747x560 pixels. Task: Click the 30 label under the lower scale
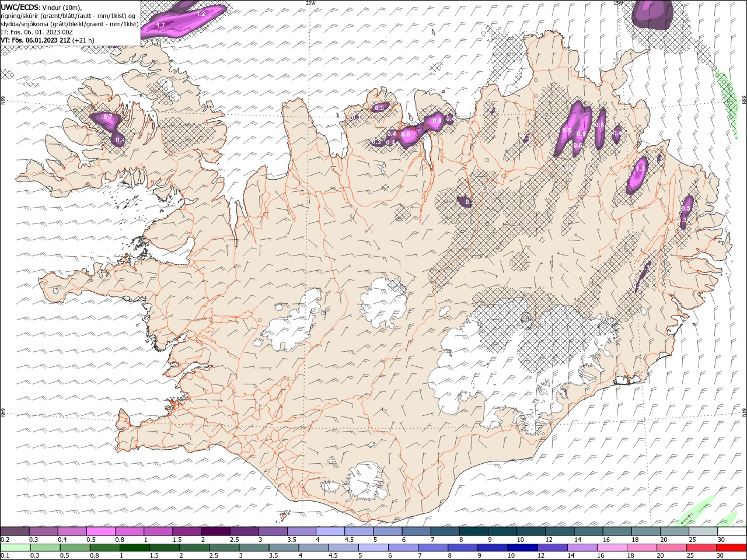pyautogui.click(x=721, y=556)
